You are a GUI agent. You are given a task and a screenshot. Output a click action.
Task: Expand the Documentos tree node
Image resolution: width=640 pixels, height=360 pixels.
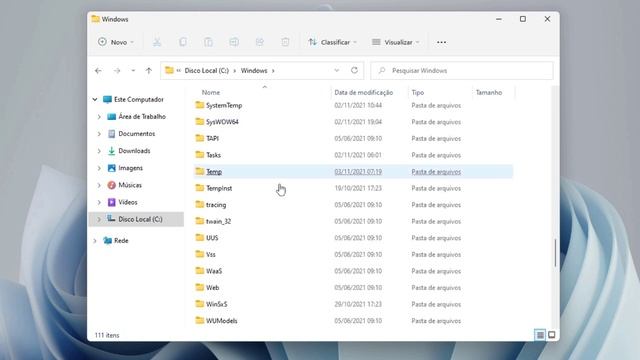(99, 134)
